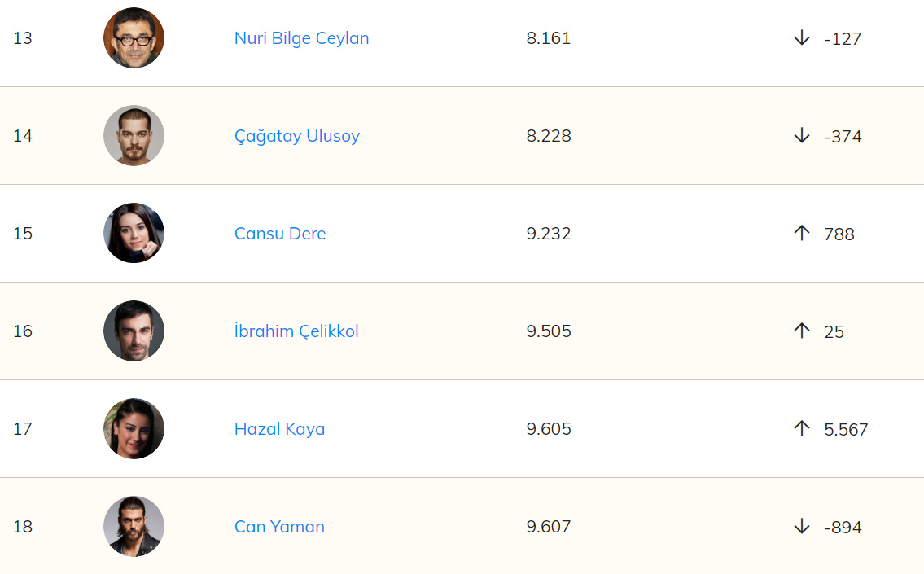Select Cansu Dere's profile picture
The image size is (924, 574).
click(x=134, y=234)
